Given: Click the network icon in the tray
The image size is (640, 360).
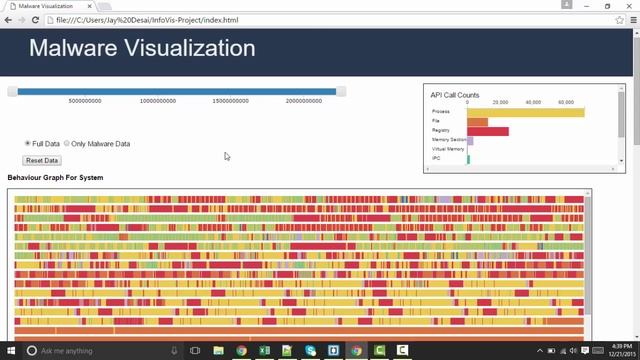Looking at the screenshot, I should 563,351.
